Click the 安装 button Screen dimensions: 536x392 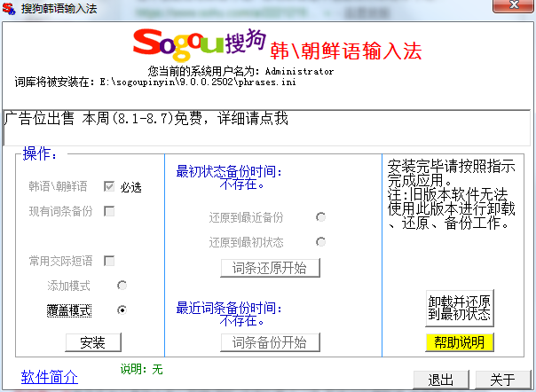93,342
